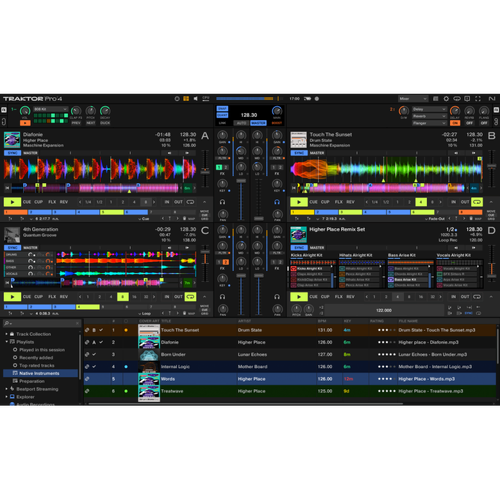Expand Track Collection tree node
The image size is (500, 500).
(x=6, y=334)
